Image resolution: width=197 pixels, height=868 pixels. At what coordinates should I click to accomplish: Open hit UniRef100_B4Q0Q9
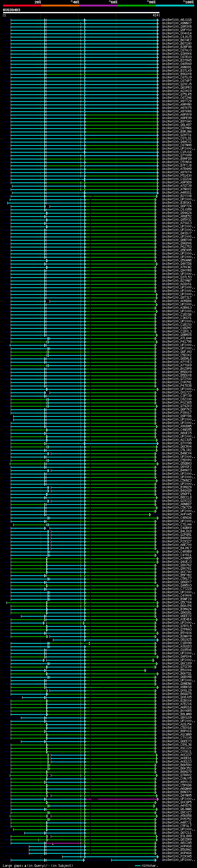point(177,491)
